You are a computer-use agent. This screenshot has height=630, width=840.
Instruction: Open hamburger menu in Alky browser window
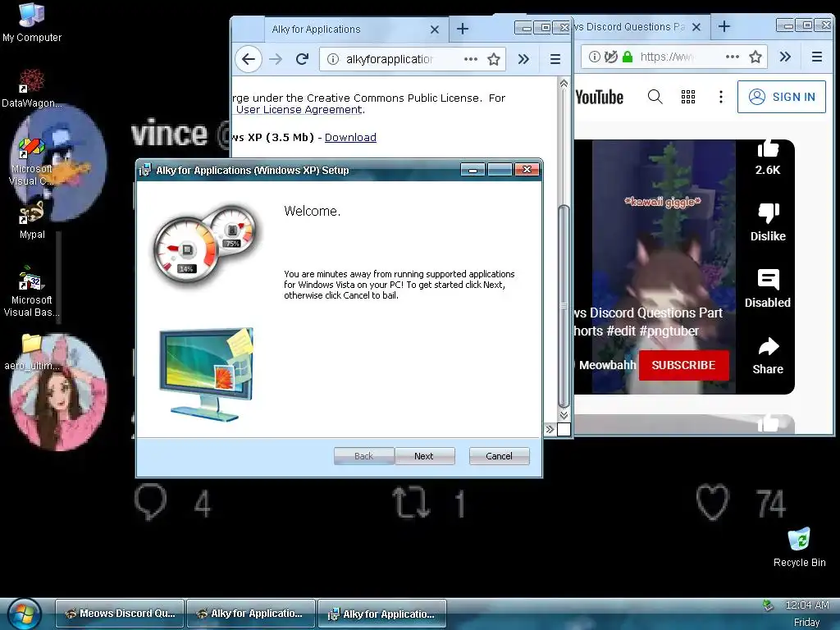(x=555, y=59)
